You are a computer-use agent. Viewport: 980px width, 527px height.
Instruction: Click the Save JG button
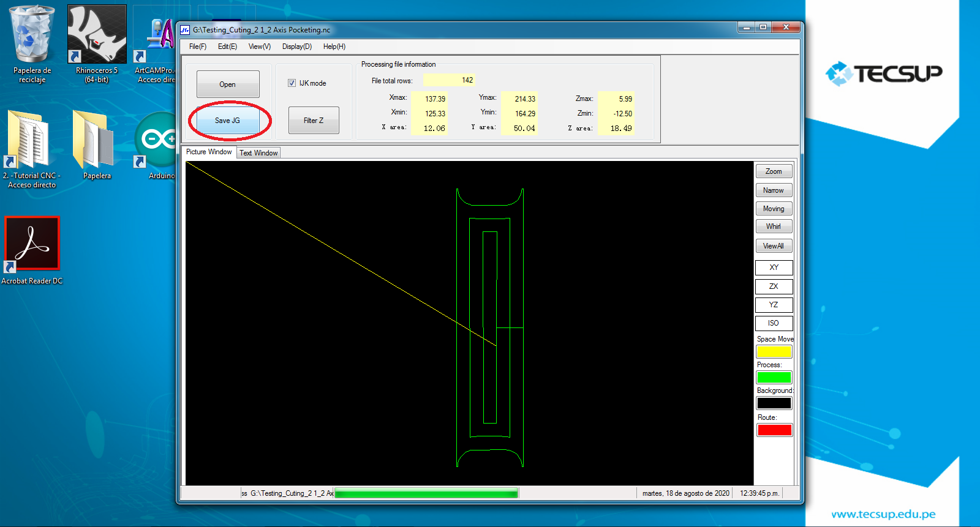tap(227, 121)
